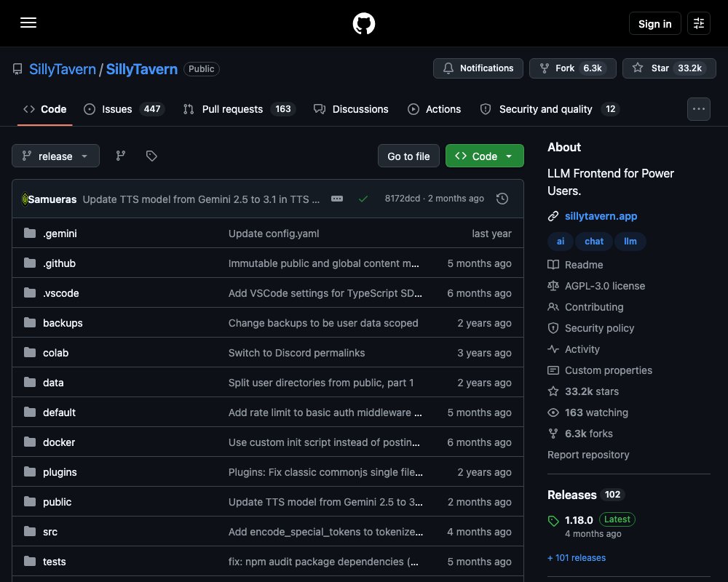Screen dimensions: 728x582
Task: Open the Pull requests tab
Action: [239, 109]
